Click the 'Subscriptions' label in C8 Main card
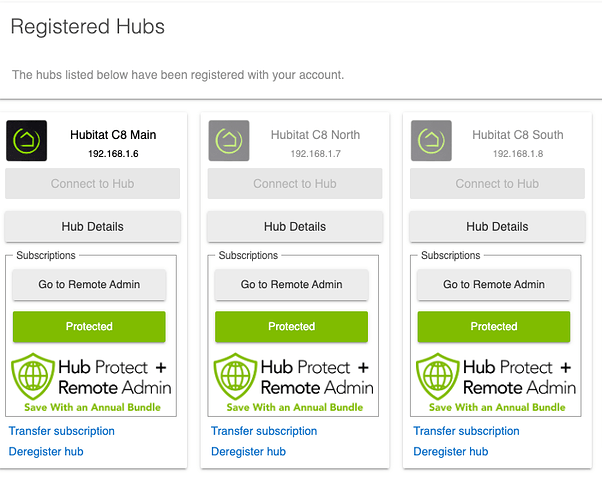Screen dimensions: 602x500 [x=46, y=255]
